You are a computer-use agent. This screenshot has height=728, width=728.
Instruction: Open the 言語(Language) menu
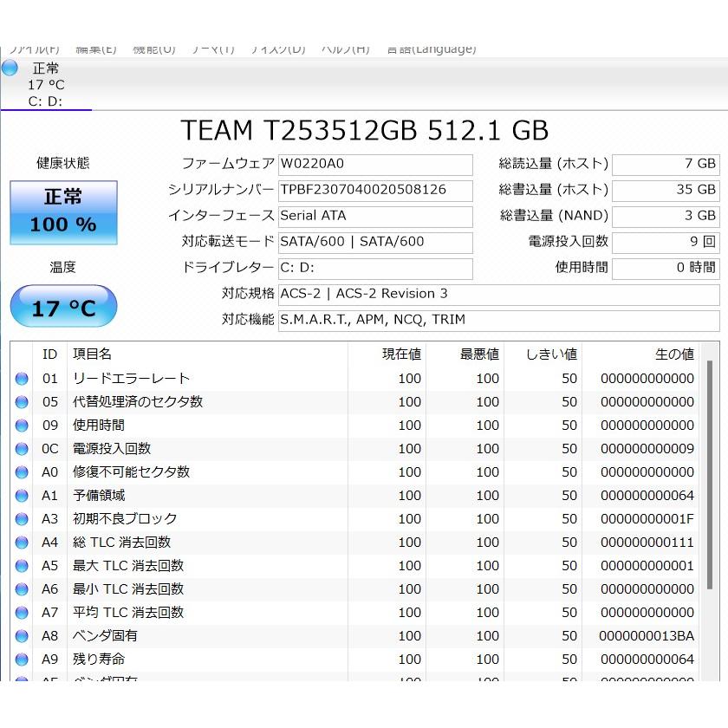(431, 49)
